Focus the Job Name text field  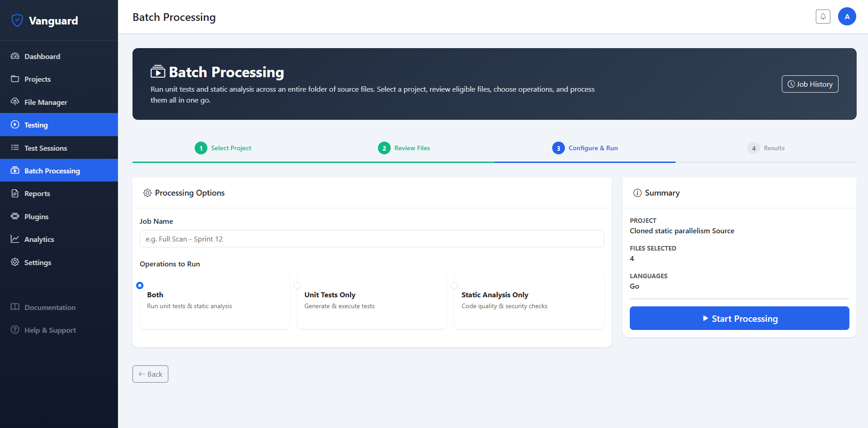pyautogui.click(x=372, y=239)
